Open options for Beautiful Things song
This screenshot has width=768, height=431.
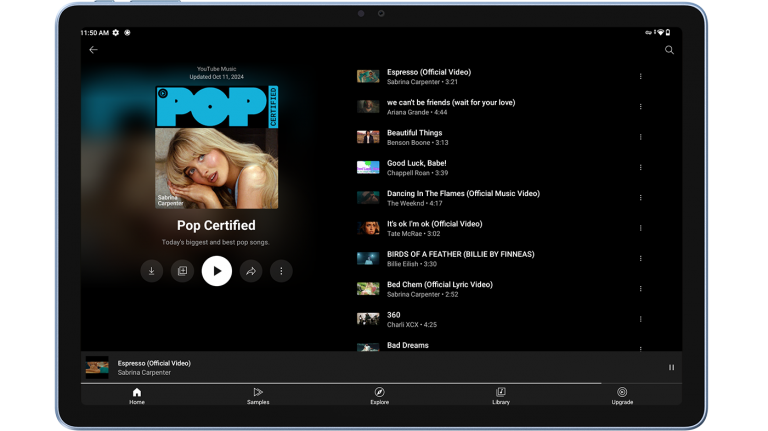click(x=640, y=137)
